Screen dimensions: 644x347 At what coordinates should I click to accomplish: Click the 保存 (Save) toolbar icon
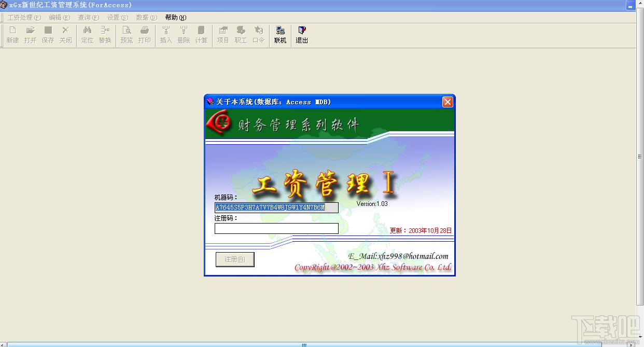[x=48, y=35]
